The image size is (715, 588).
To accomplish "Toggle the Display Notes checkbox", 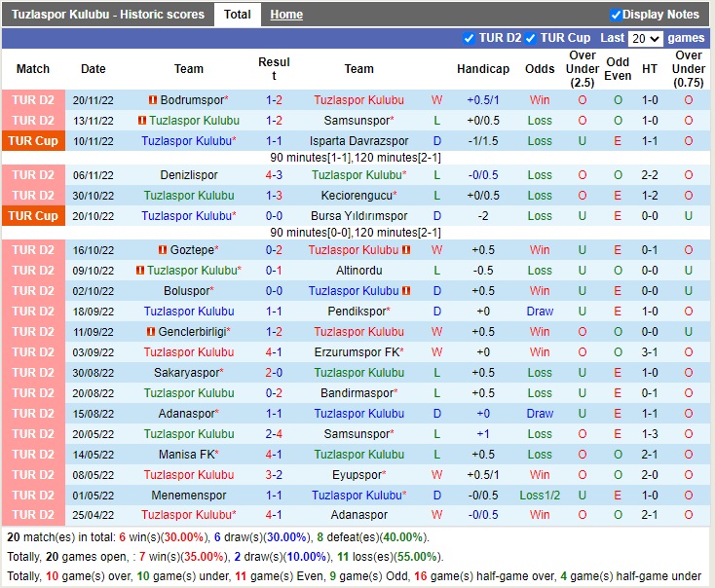I will click(x=616, y=15).
